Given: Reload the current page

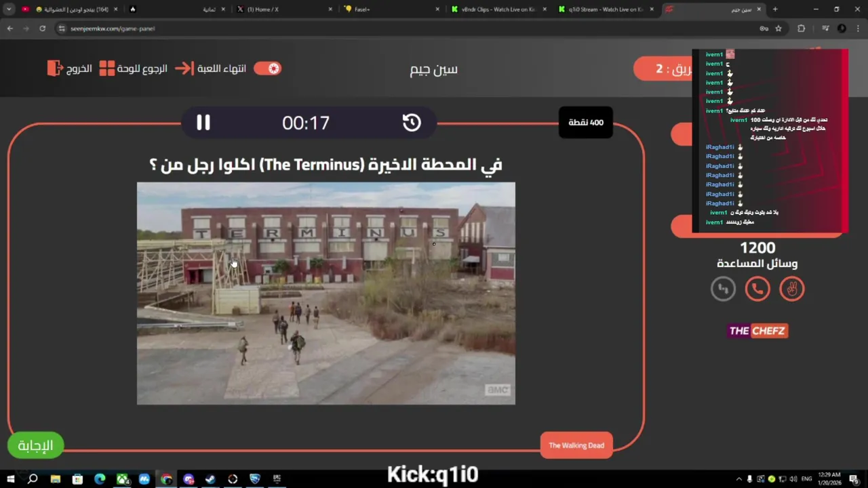Looking at the screenshot, I should pyautogui.click(x=43, y=28).
